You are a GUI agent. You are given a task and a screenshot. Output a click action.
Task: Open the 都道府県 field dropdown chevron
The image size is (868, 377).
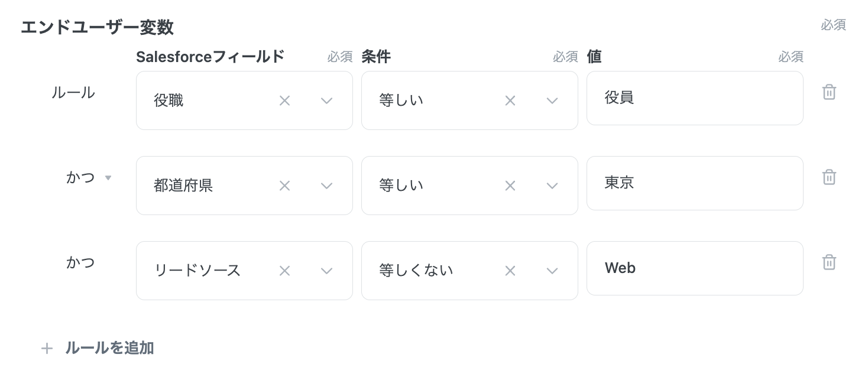326,186
